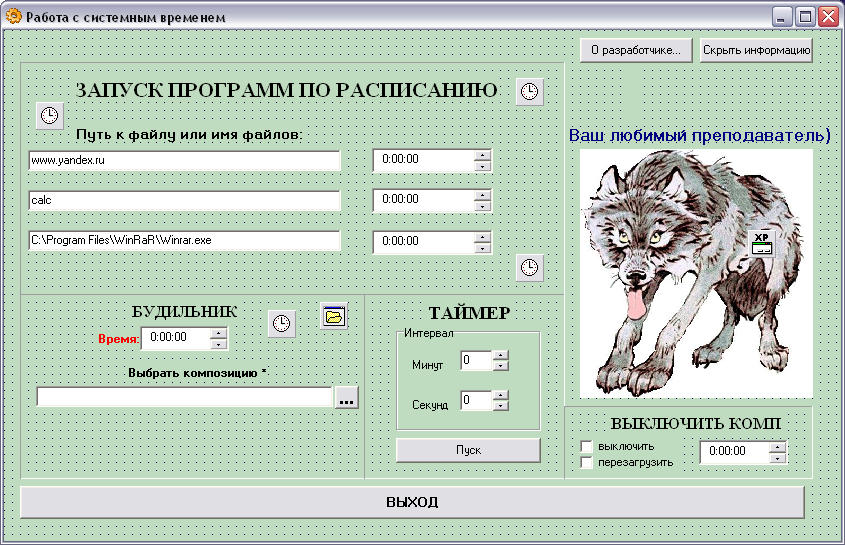This screenshot has width=845, height=545.
Task: Click the Выбрать композицию label
Action: (x=197, y=372)
